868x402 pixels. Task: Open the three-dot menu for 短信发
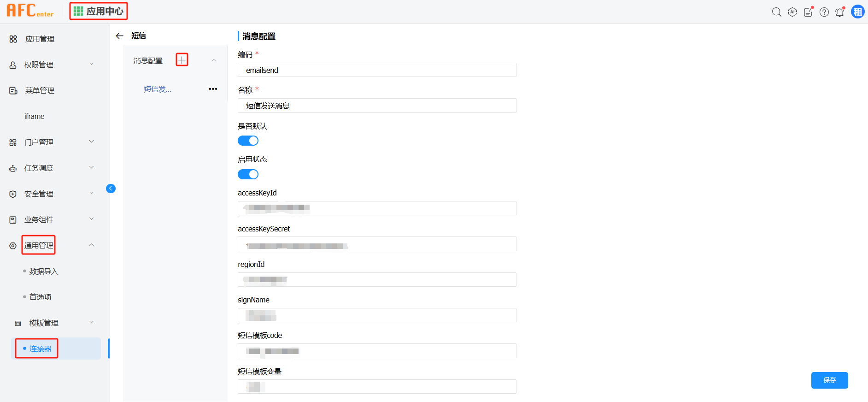click(213, 89)
